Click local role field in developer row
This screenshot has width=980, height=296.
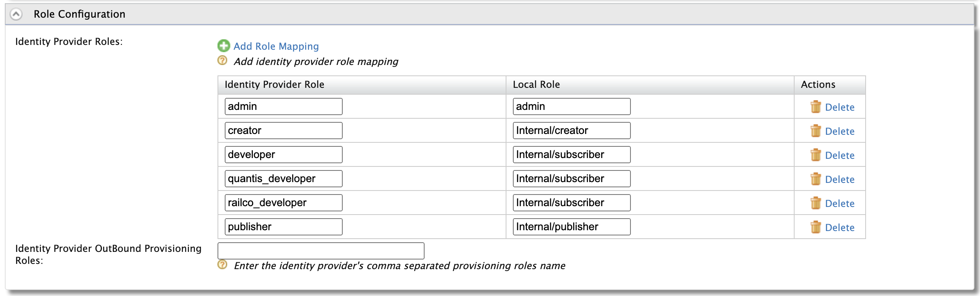coord(571,154)
